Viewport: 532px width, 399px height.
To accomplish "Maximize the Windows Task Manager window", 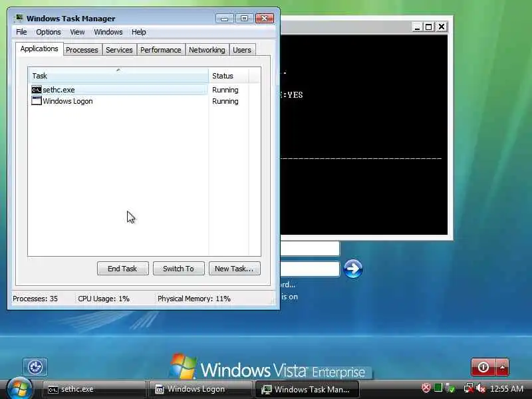I will tap(244, 18).
